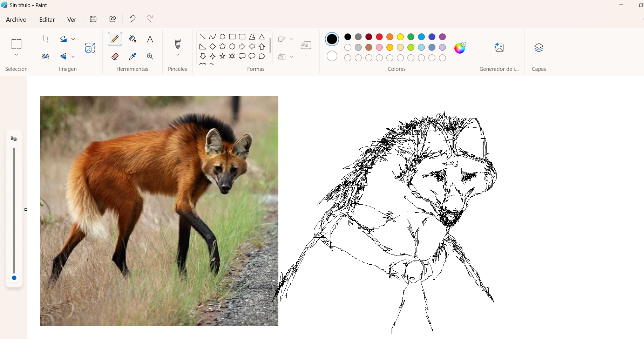Click the canvas left-edge resize handle
The image size is (644, 339).
tap(26, 210)
